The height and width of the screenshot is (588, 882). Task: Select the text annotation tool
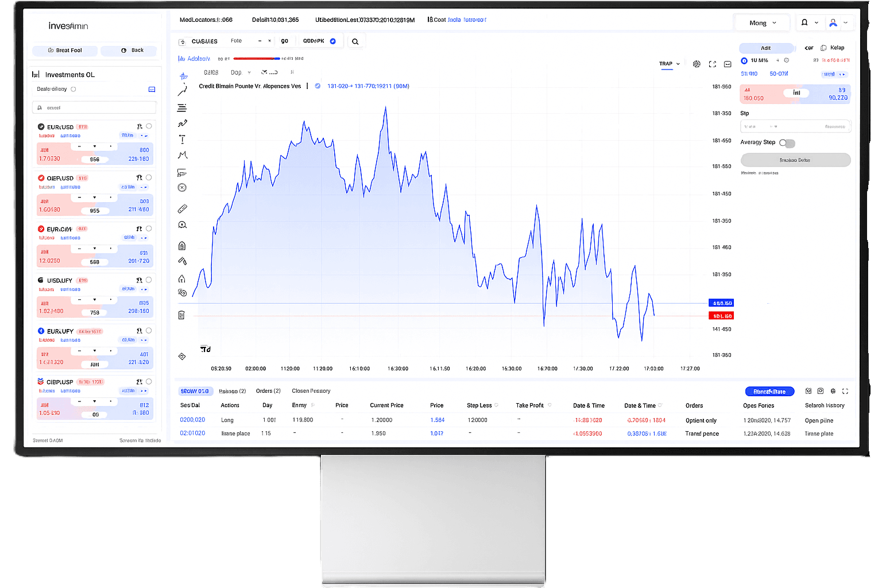[182, 138]
